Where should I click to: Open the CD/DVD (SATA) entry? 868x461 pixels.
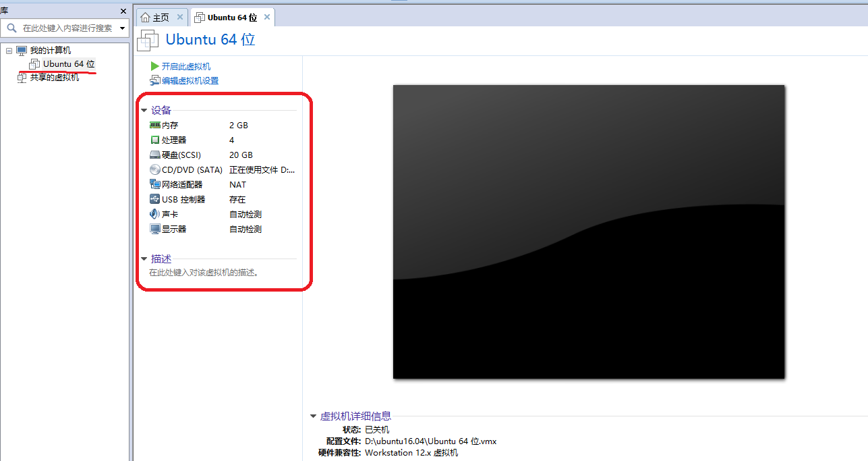pyautogui.click(x=192, y=170)
